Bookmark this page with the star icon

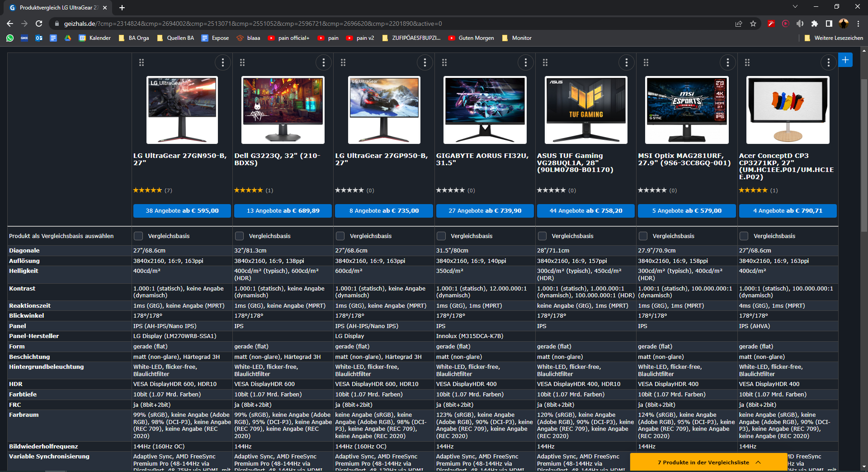pyautogui.click(x=753, y=24)
